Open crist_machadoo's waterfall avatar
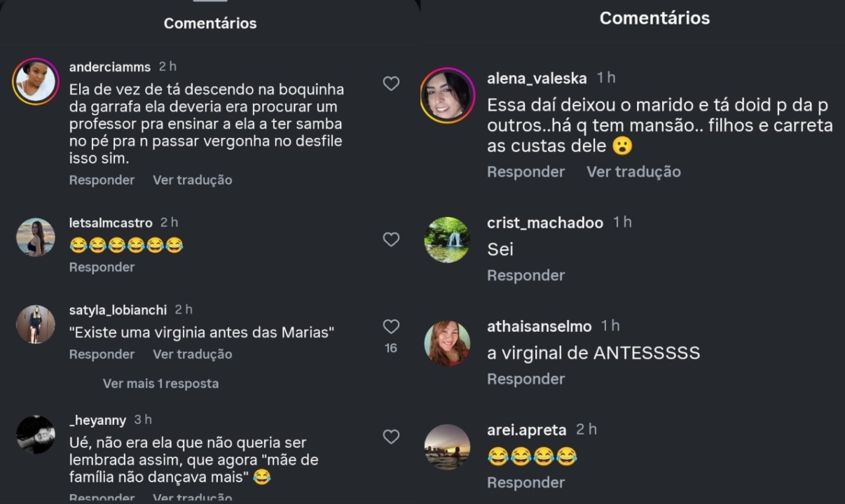This screenshot has height=504, width=845. click(x=447, y=240)
